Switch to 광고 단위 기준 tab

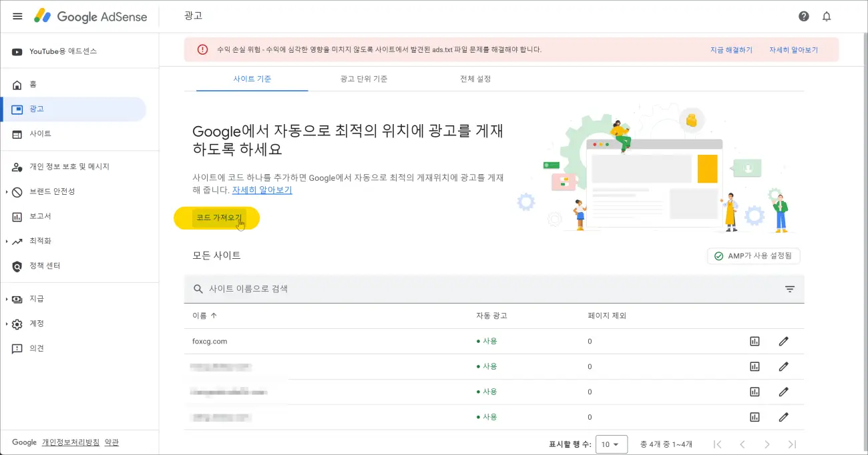[364, 79]
